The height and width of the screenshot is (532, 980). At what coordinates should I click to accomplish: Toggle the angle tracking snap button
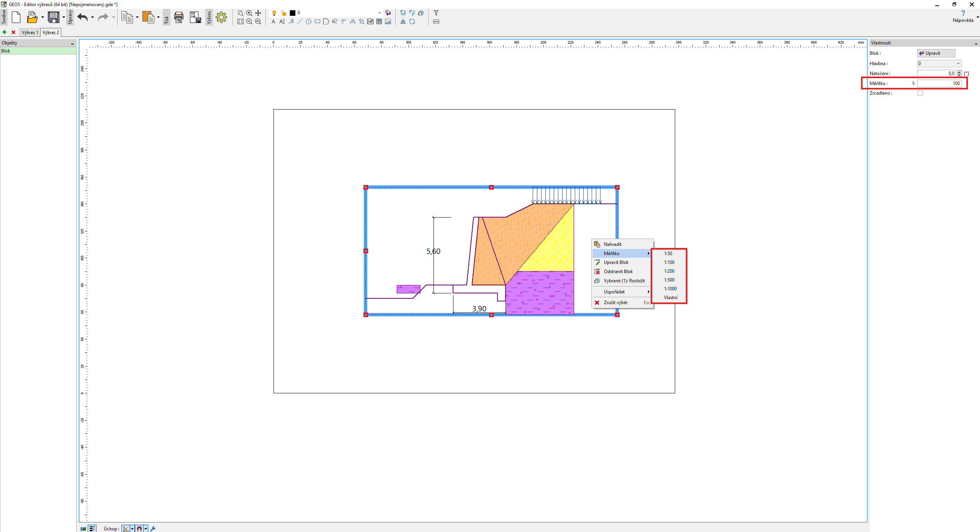tap(126, 529)
